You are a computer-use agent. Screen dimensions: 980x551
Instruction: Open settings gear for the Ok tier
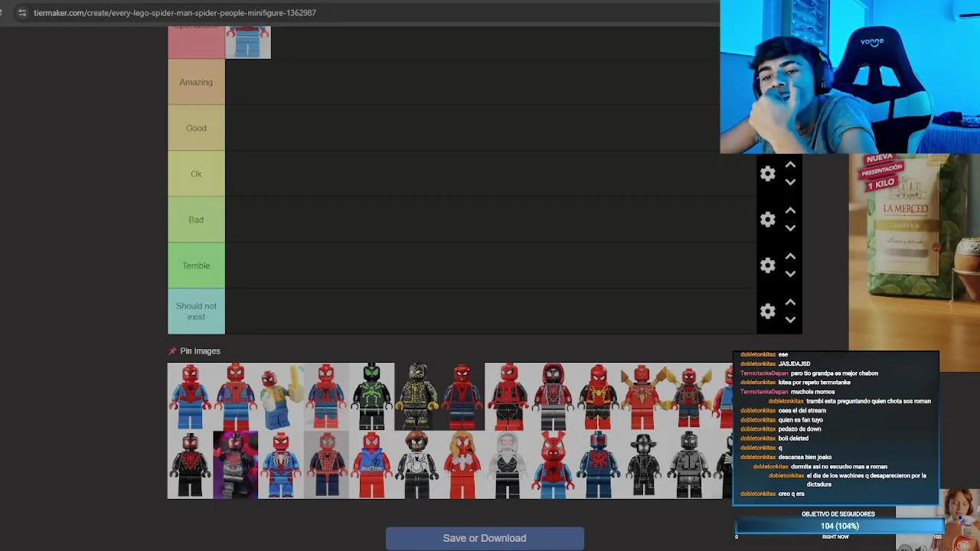point(768,174)
